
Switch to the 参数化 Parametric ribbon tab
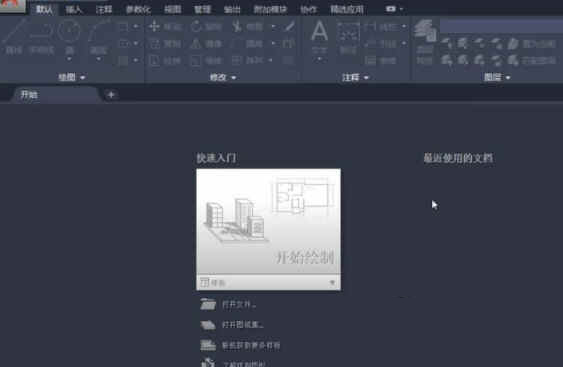138,10
